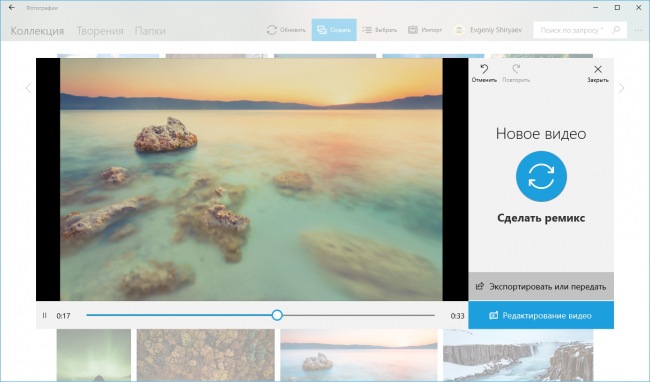
Task: Go to the previous item arrow on left
Action: (28, 88)
